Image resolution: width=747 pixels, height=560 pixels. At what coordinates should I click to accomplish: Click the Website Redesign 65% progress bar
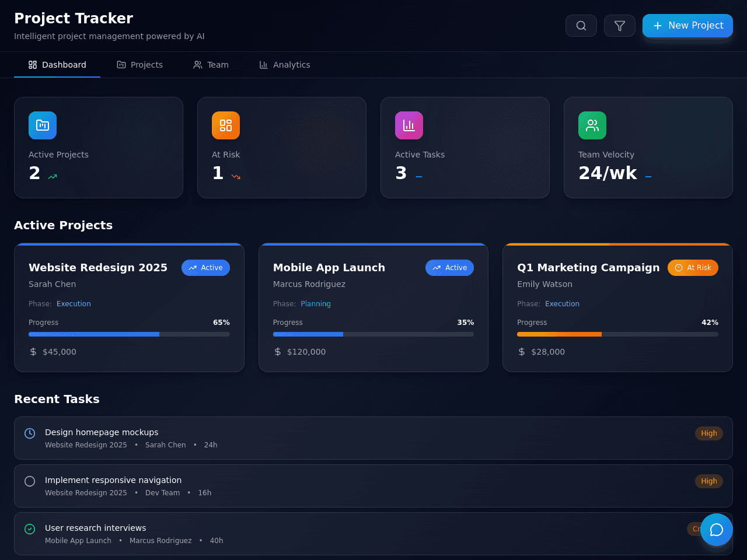click(129, 334)
